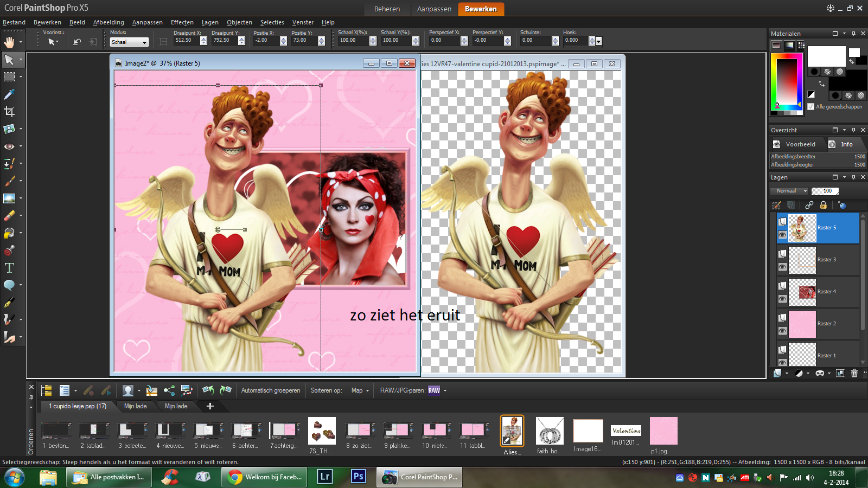The width and height of the screenshot is (868, 488).
Task: Open the Venster menu
Action: click(x=303, y=22)
